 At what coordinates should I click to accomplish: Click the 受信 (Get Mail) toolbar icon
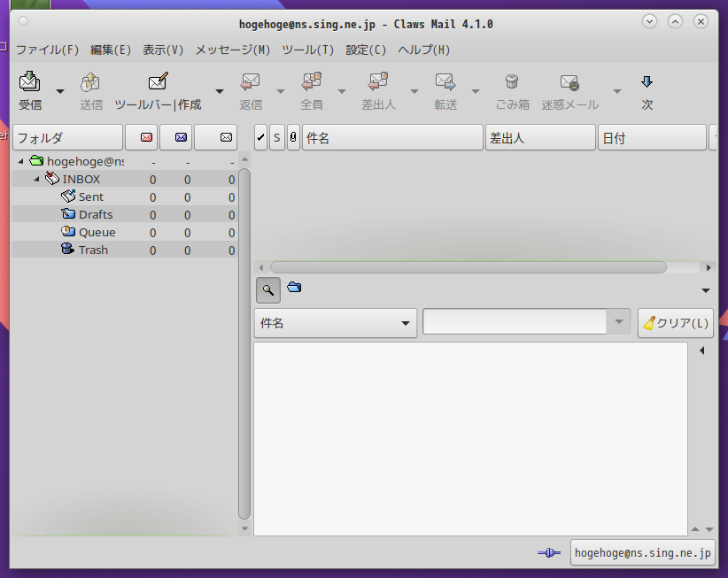pos(30,81)
